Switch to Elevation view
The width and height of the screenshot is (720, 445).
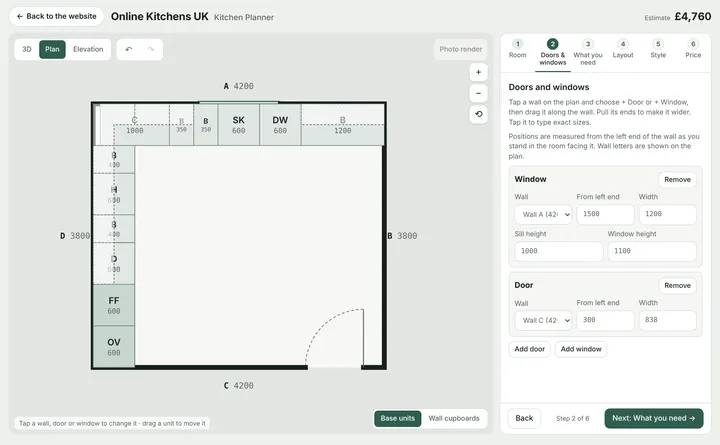(88, 49)
